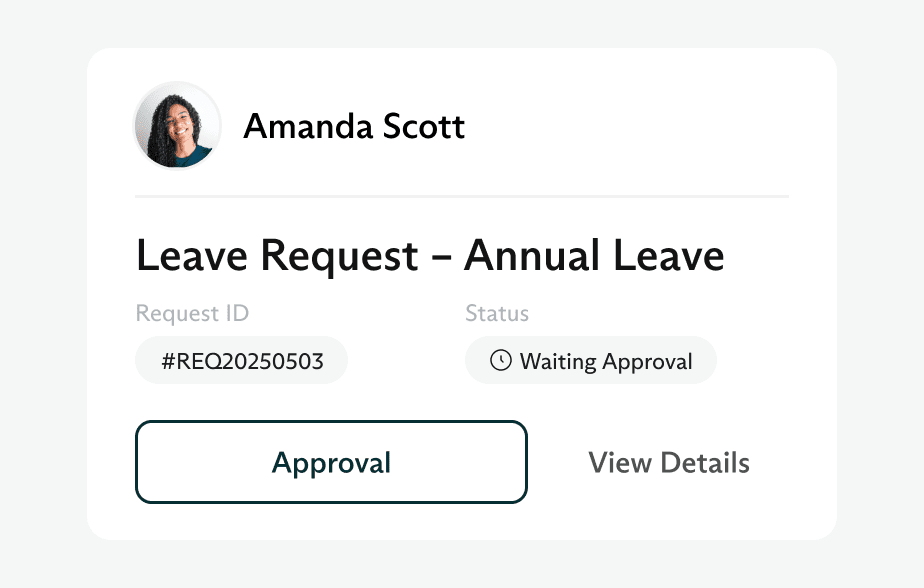Open the View Details link
This screenshot has width=924, height=588.
668,463
